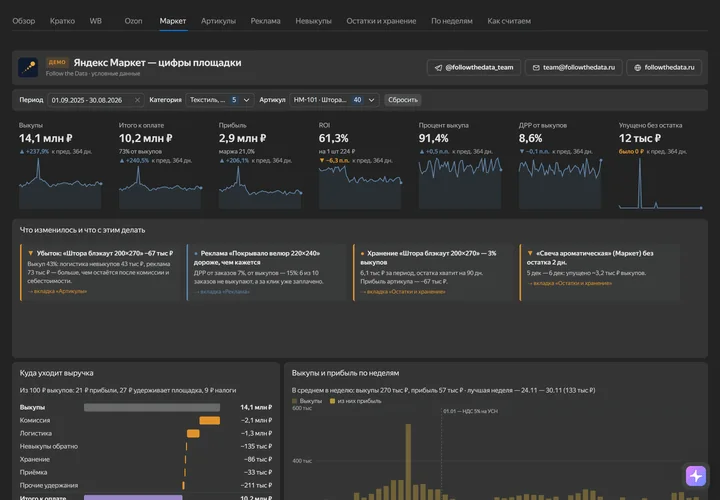Click the Убыток «Штора блэкаут» card title
This screenshot has height=500, width=720.
click(105, 253)
